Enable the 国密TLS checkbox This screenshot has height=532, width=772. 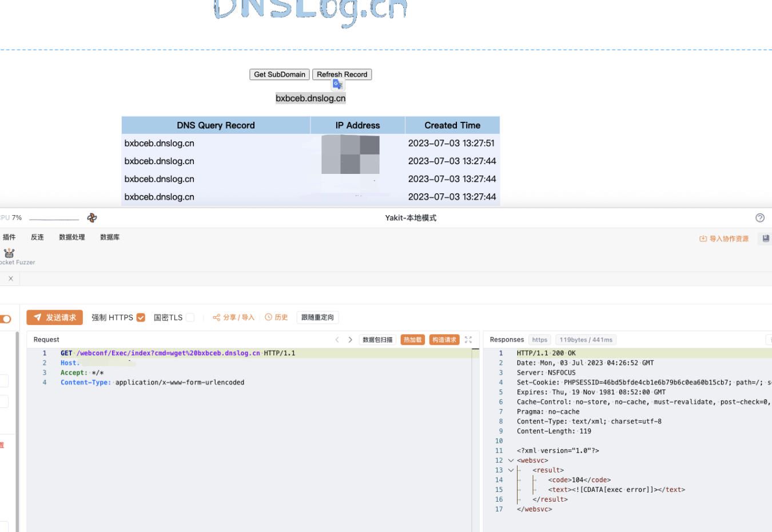[190, 317]
